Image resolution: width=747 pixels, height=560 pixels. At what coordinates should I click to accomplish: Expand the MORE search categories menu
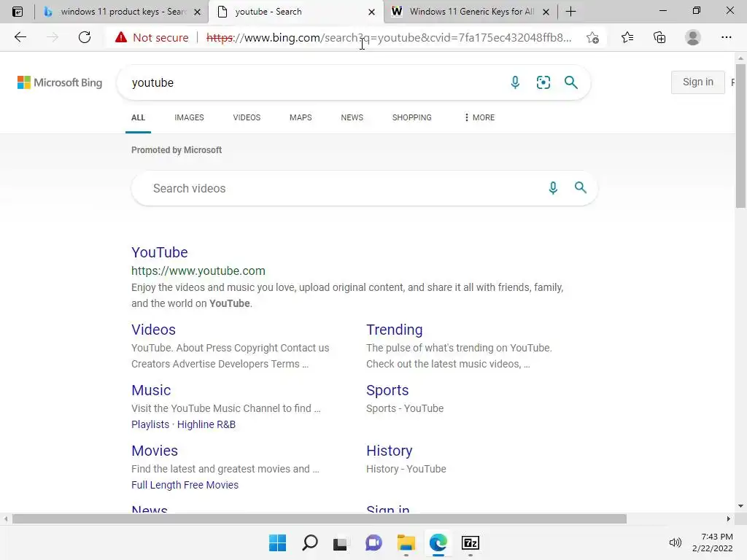coord(480,117)
